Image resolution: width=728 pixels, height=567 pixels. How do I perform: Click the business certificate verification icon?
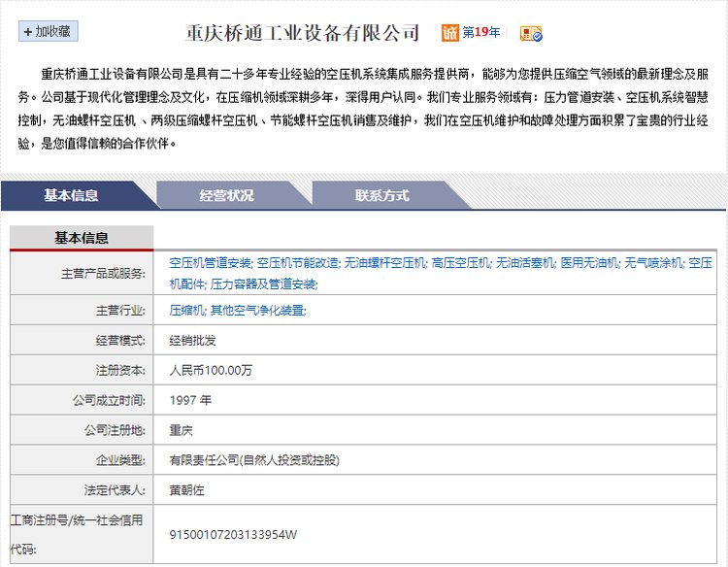pos(530,33)
